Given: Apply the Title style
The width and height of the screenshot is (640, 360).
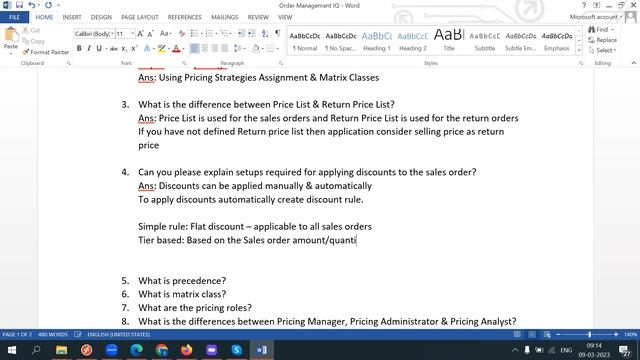Looking at the screenshot, I should (x=449, y=41).
